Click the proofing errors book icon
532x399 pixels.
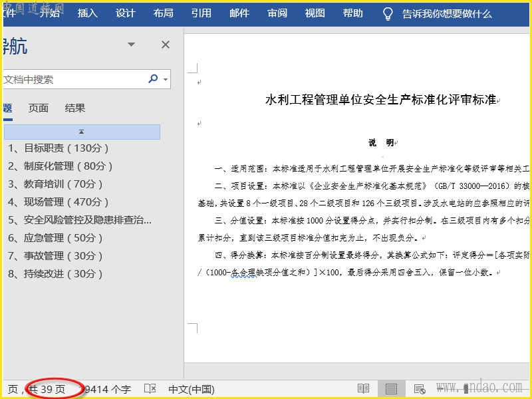coord(150,389)
